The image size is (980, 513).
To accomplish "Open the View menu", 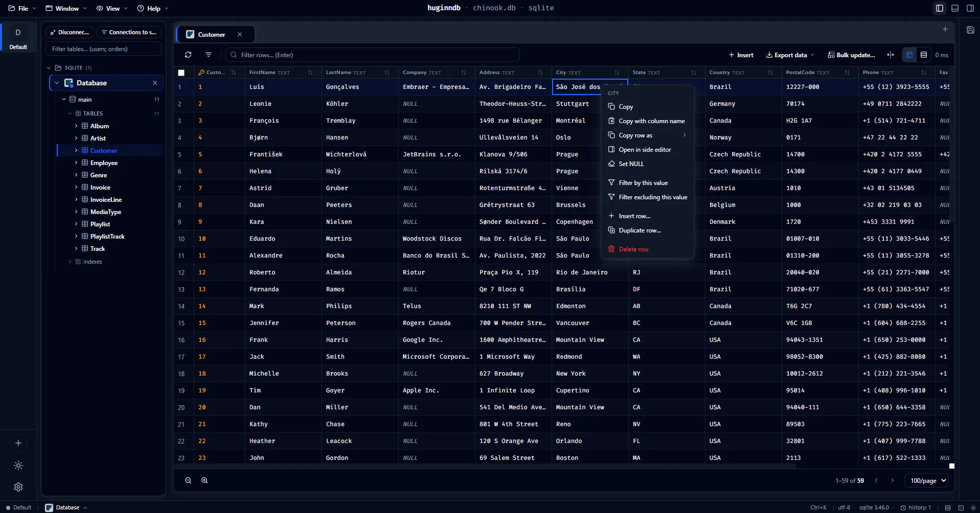I will tap(111, 8).
